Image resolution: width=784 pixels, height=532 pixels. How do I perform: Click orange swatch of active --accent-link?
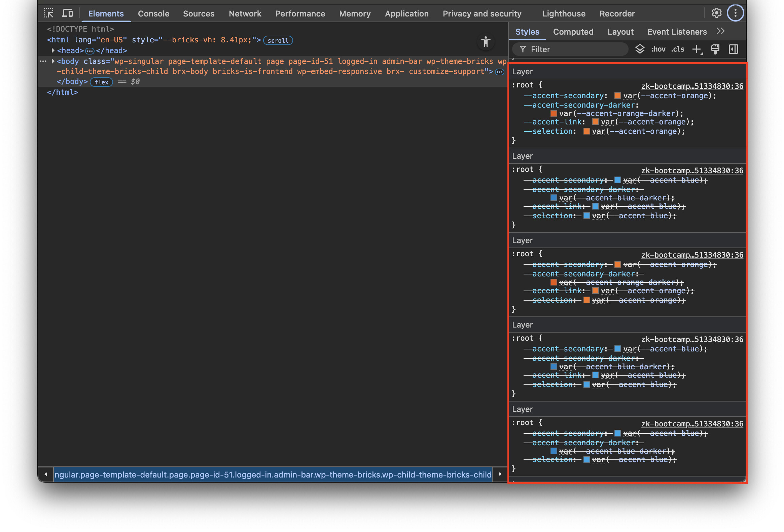596,122
